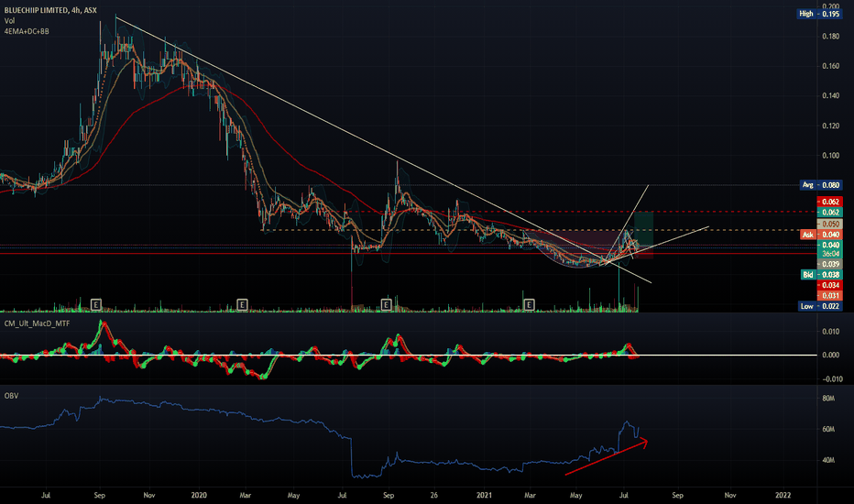This screenshot has height=504, width=854.
Task: Click the MACD 0.010 axis value
Action: [x=830, y=332]
